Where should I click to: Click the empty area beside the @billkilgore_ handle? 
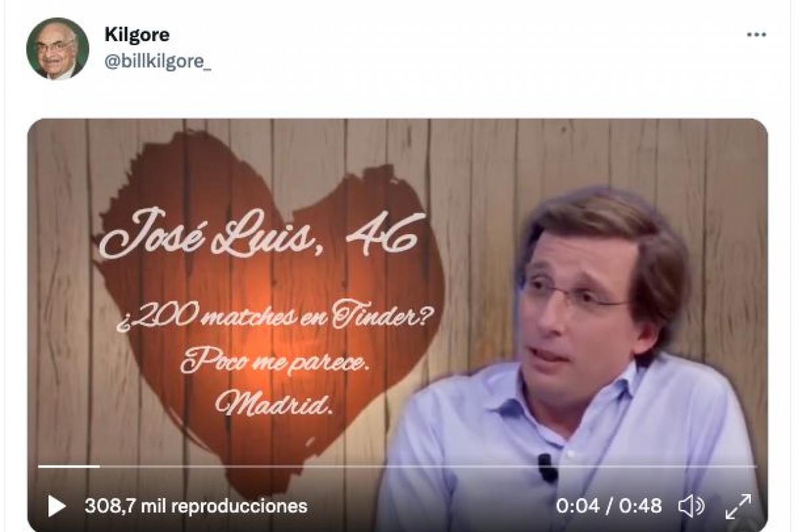(x=465, y=63)
